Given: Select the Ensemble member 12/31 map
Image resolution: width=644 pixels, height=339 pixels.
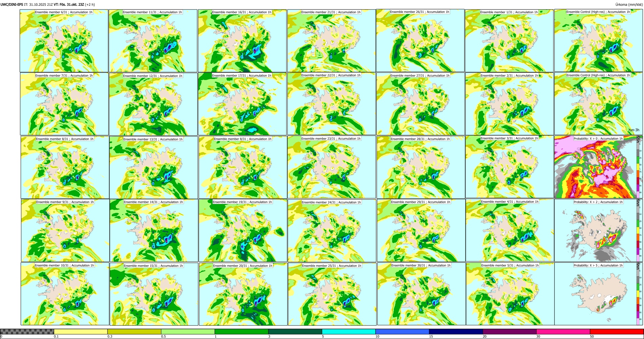Looking at the screenshot, I should click(153, 104).
